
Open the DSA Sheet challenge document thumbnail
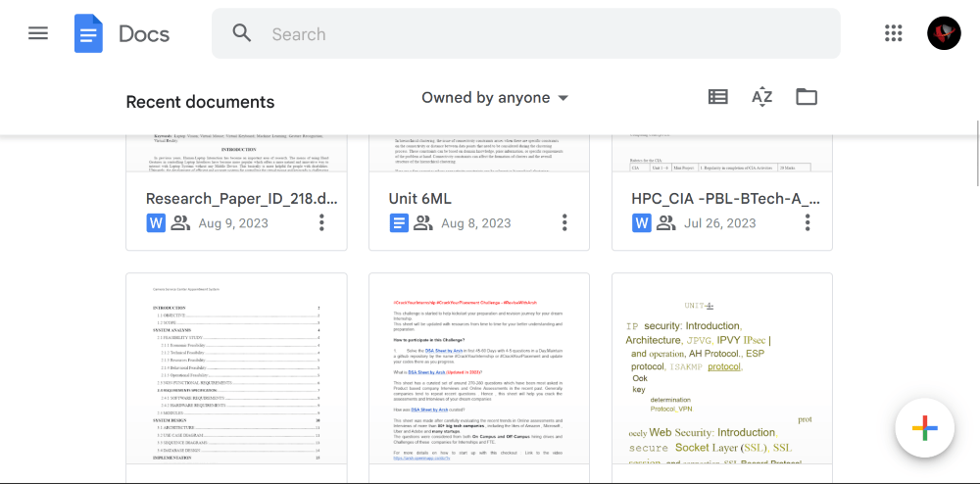tap(479, 377)
